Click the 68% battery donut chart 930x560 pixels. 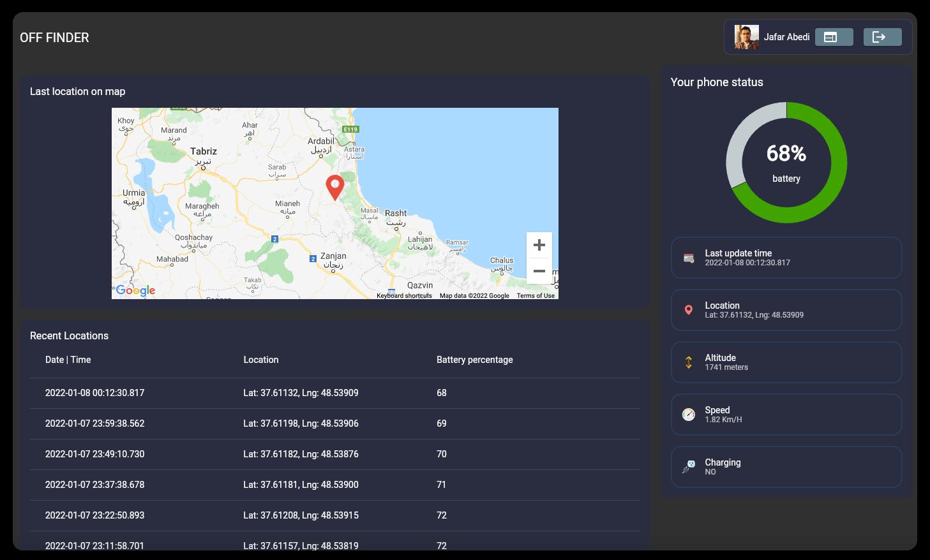(786, 163)
